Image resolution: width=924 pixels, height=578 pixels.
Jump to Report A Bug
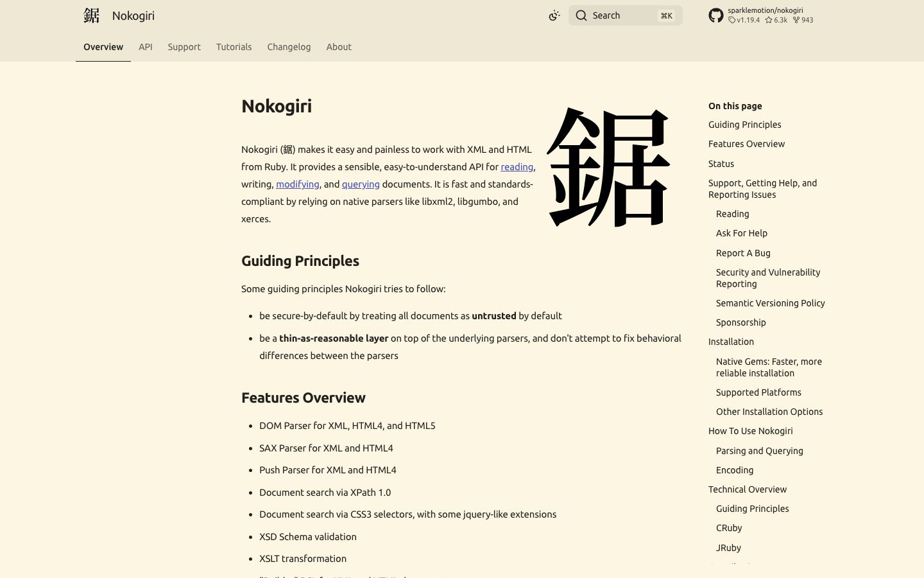pos(743,253)
